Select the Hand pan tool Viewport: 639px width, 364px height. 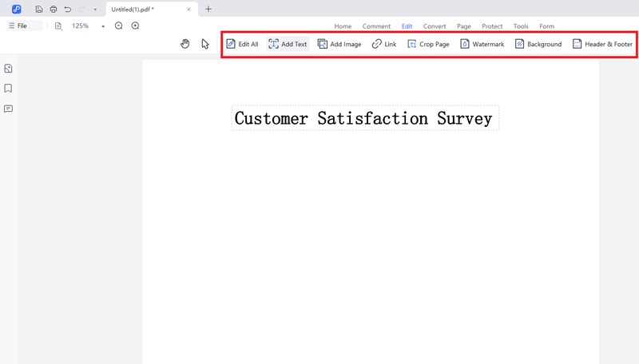[185, 44]
